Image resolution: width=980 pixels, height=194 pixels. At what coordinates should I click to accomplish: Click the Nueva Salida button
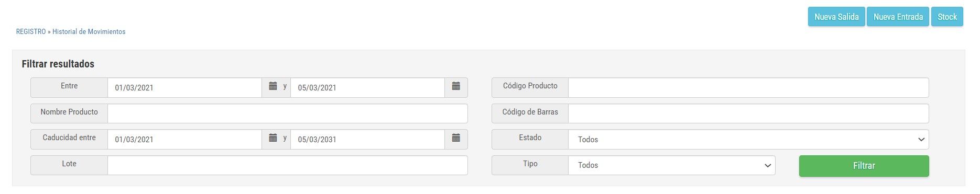[836, 17]
